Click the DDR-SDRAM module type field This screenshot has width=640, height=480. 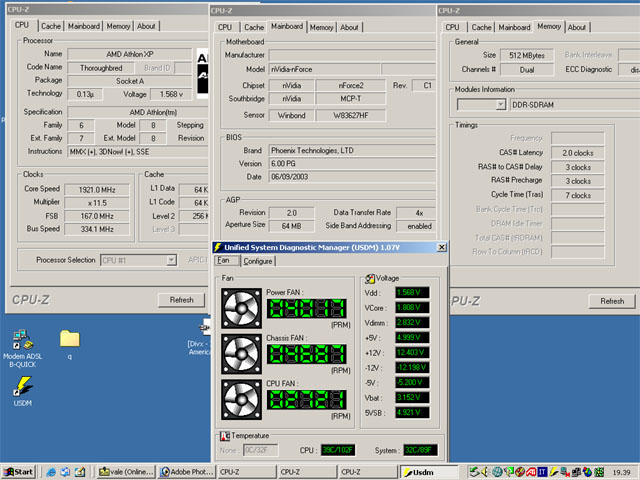coord(575,105)
